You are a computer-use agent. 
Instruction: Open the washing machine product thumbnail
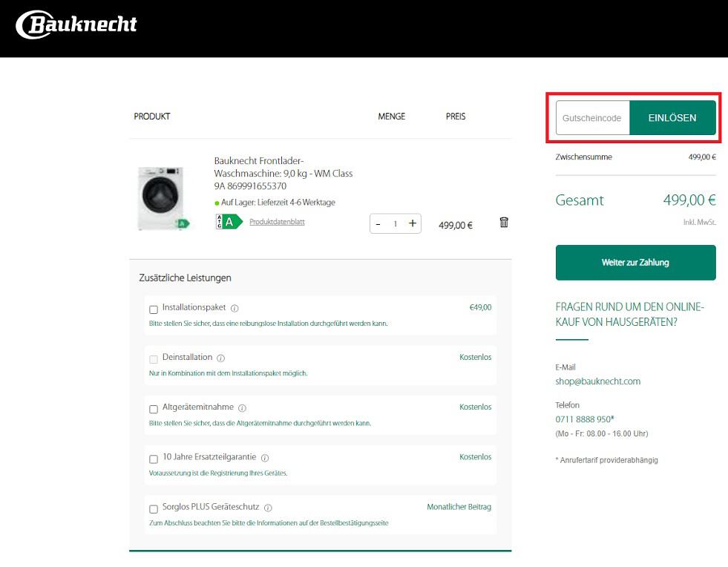point(162,198)
